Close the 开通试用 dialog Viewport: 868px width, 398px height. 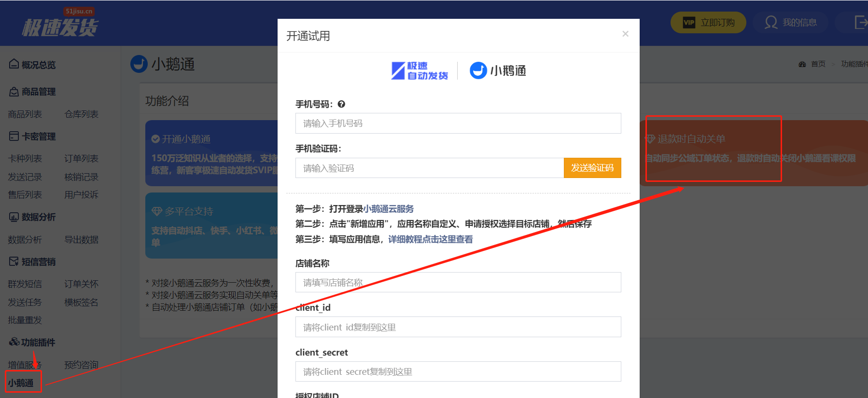coord(625,34)
